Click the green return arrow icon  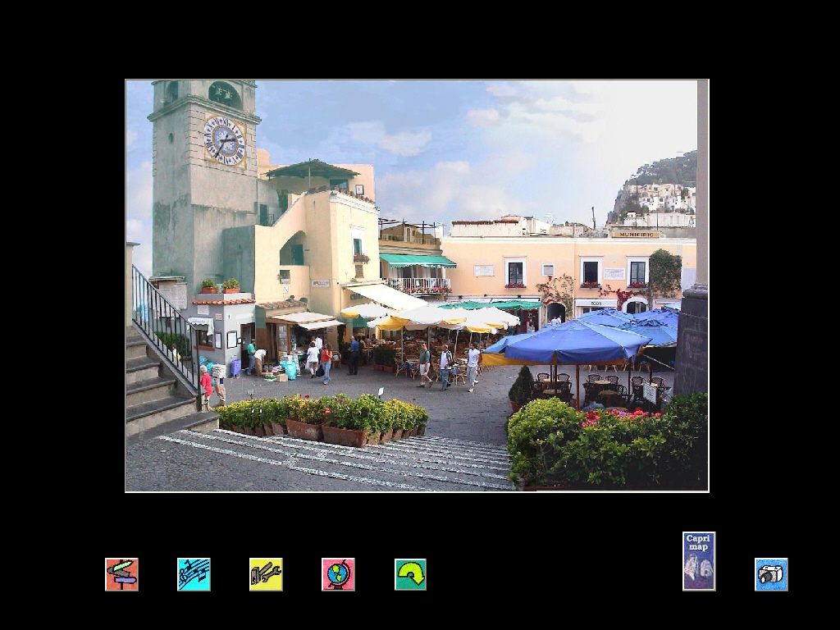click(x=410, y=575)
